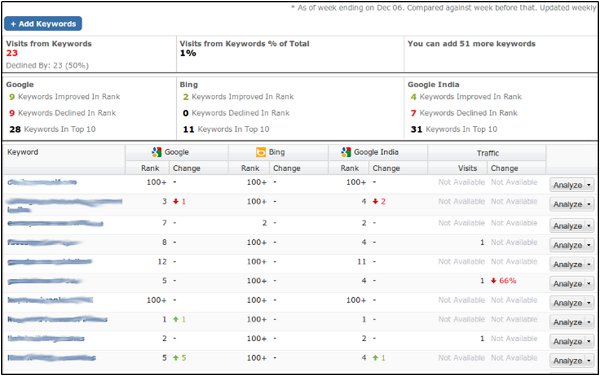Click the red 66% traffic change value
This screenshot has width=600, height=376.
(507, 281)
